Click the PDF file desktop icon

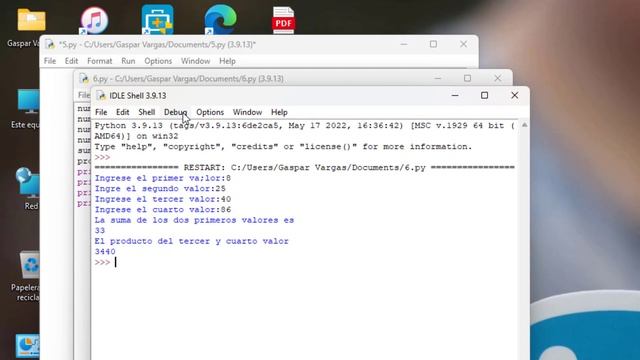click(284, 20)
